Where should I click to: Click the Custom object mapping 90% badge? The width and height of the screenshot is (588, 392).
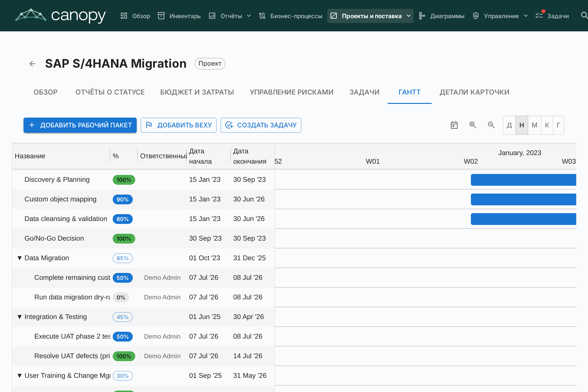[122, 199]
